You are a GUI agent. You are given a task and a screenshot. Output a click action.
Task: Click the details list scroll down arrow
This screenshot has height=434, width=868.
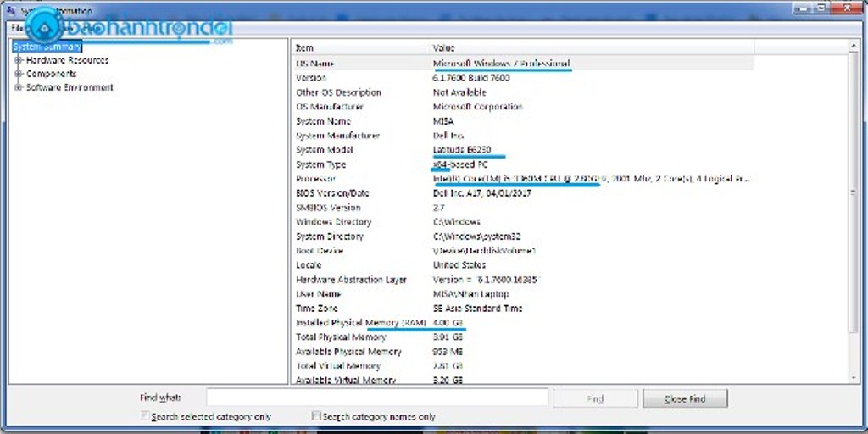pyautogui.click(x=854, y=376)
